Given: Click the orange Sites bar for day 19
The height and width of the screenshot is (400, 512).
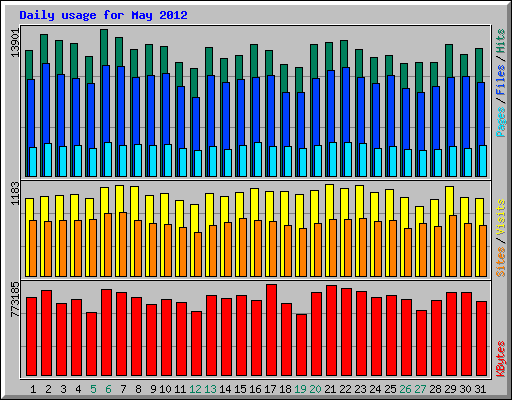Looking at the screenshot, I should 303,252.
